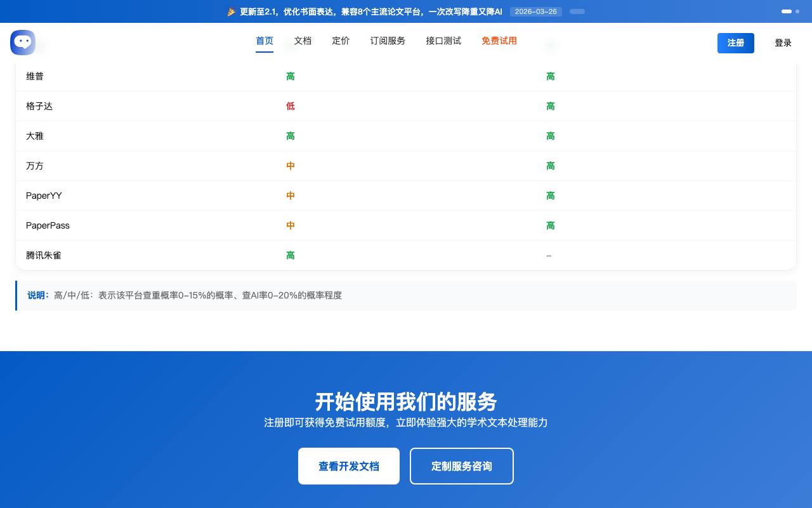
Task: Click the 开始使用我们的服务 heading
Action: [x=406, y=402]
